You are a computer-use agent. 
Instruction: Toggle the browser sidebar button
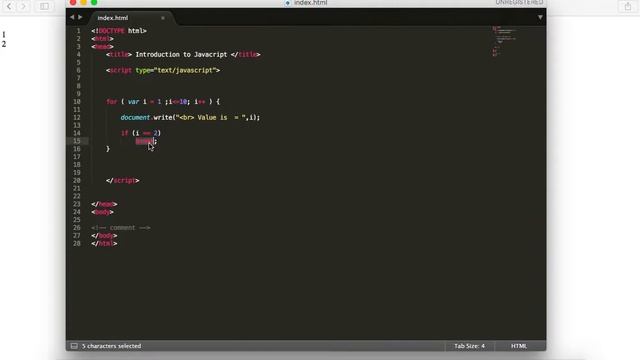(x=44, y=6)
